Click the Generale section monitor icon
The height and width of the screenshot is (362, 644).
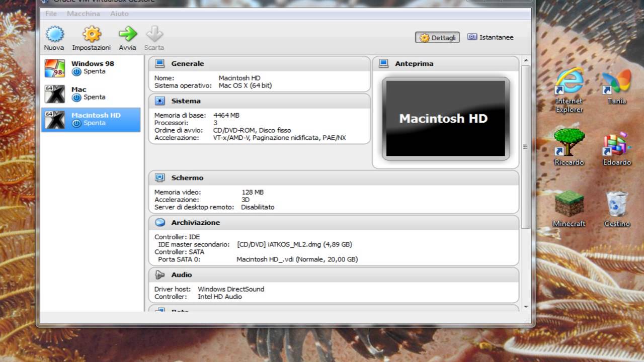[160, 63]
